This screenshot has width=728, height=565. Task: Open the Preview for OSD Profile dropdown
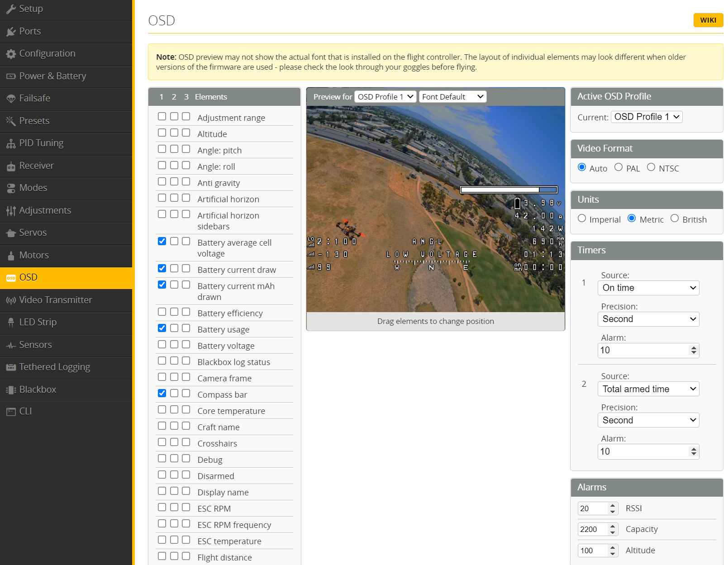tap(385, 97)
